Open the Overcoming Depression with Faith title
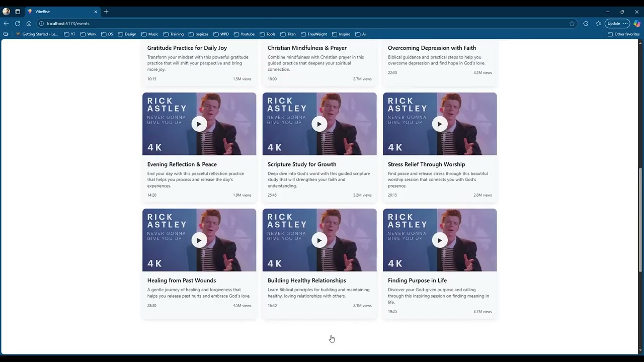 pyautogui.click(x=432, y=48)
